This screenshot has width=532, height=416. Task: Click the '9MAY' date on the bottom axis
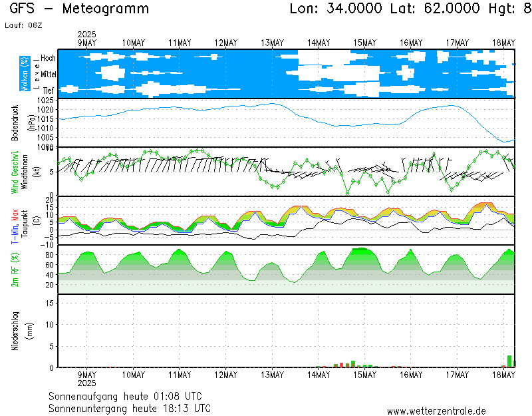point(87,375)
